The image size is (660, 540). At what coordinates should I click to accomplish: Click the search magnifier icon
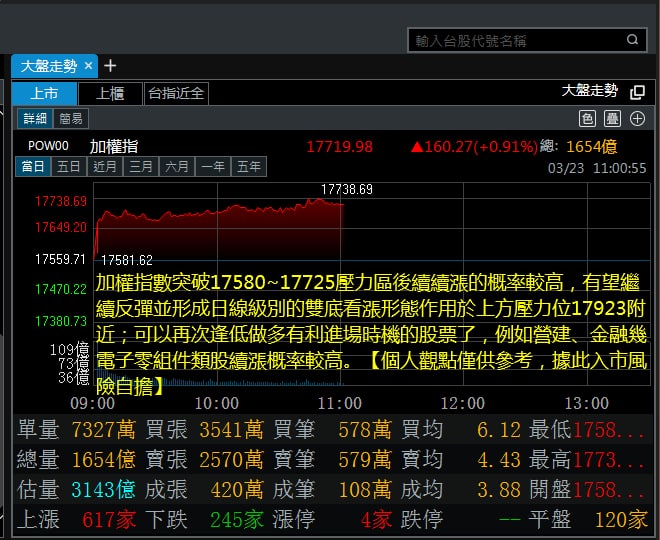click(634, 40)
